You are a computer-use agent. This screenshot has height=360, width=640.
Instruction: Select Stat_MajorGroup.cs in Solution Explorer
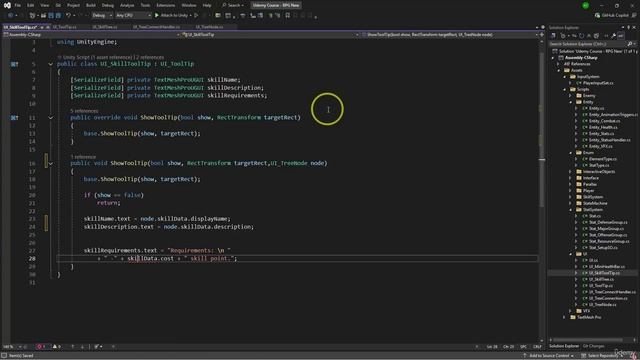point(606,229)
